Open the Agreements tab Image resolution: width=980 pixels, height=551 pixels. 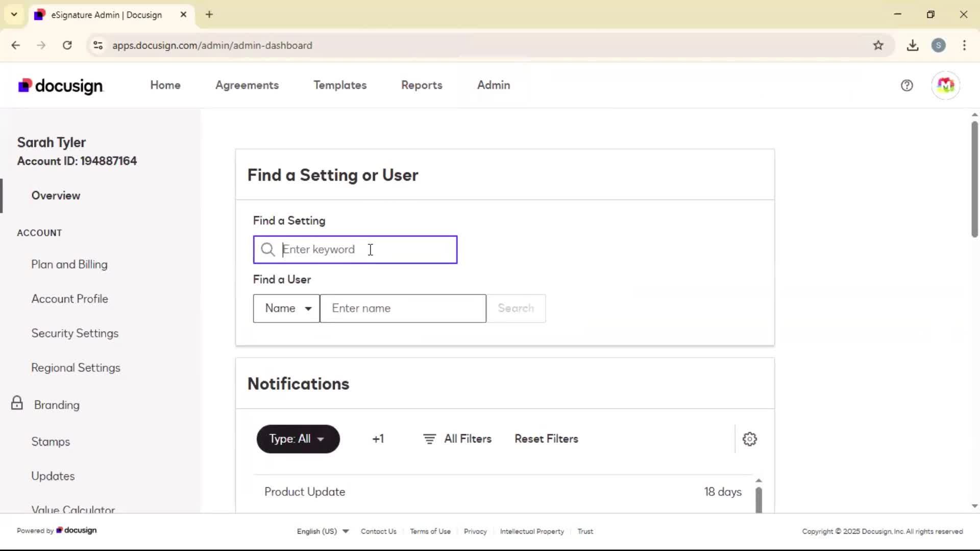pos(247,85)
